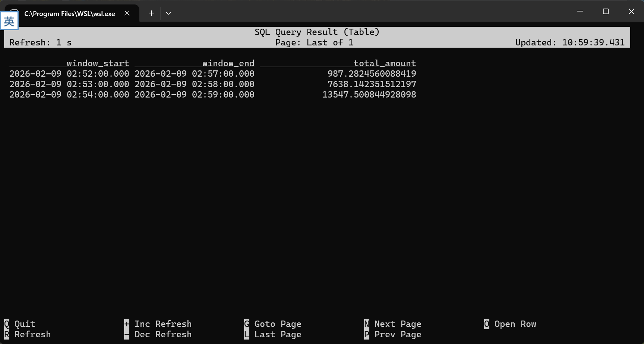Click the N Next Page option
This screenshot has height=344, width=644.
[x=393, y=324]
